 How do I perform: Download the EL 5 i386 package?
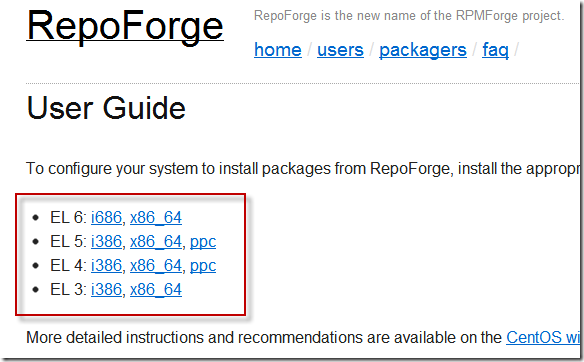[107, 241]
